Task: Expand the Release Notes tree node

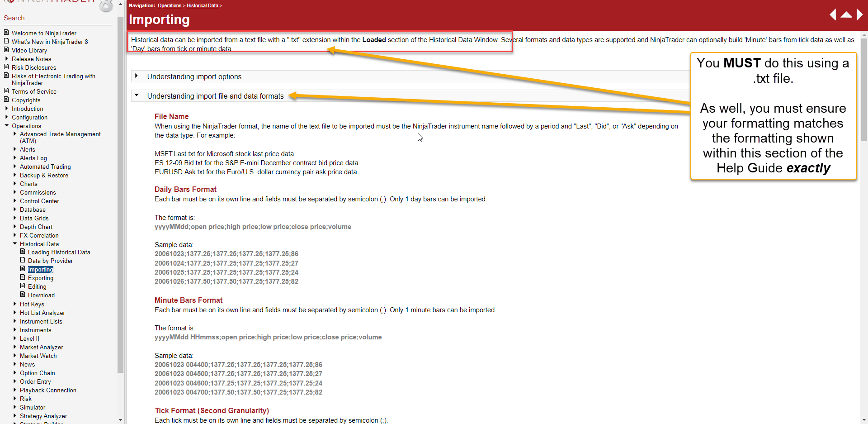Action: (7, 59)
